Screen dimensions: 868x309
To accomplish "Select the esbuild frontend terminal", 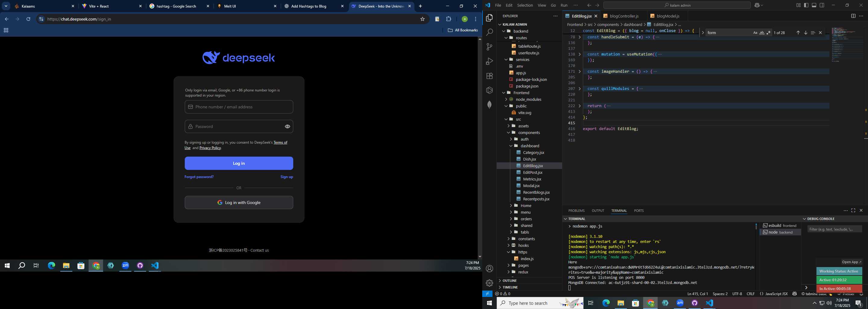I will pyautogui.click(x=780, y=226).
